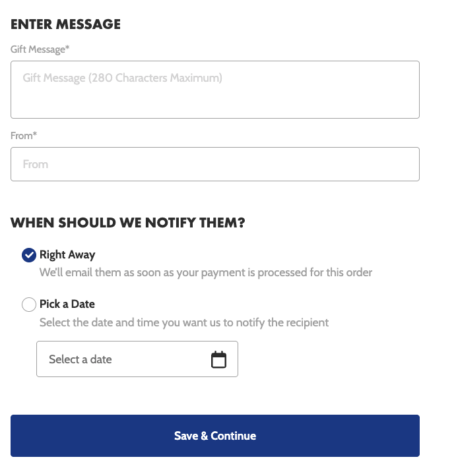The image size is (456, 476).
Task: Click the Gift Message text area
Action: [x=215, y=90]
